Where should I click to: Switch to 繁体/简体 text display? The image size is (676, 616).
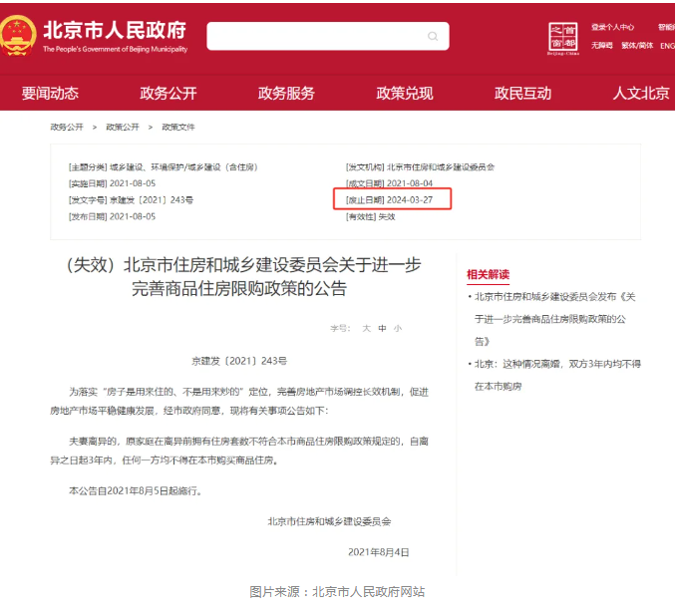click(x=637, y=45)
